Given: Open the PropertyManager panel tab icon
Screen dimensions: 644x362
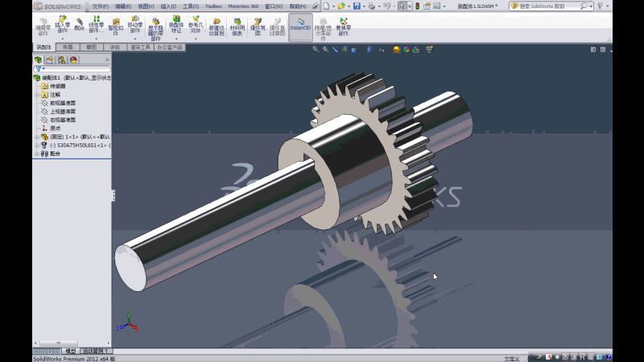Looking at the screenshot, I should [50, 60].
